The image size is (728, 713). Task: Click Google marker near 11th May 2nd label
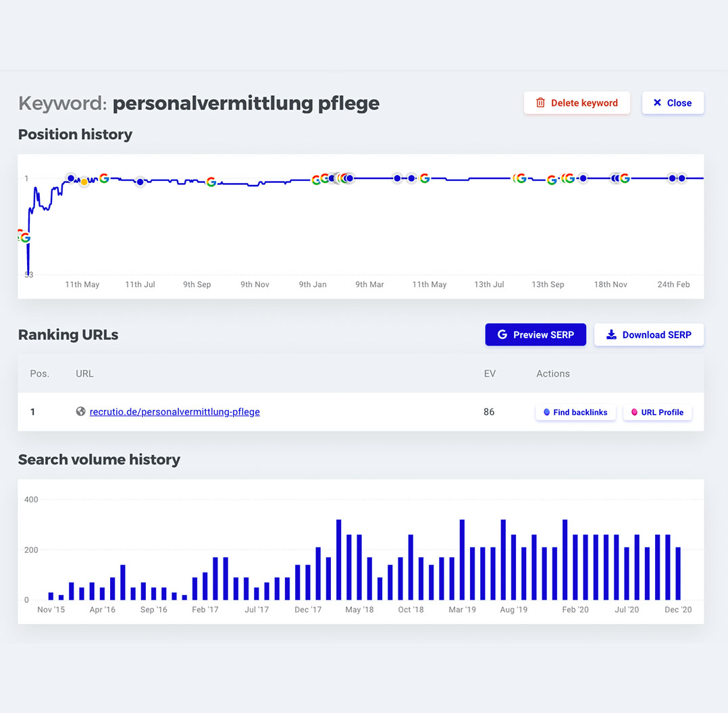424,178
